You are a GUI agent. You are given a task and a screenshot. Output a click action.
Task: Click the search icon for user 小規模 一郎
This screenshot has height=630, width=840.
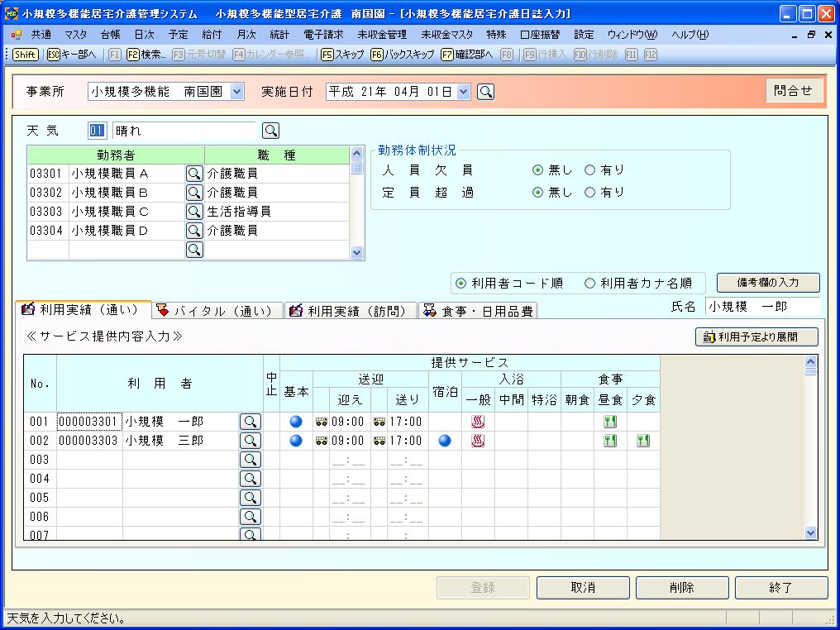[250, 422]
